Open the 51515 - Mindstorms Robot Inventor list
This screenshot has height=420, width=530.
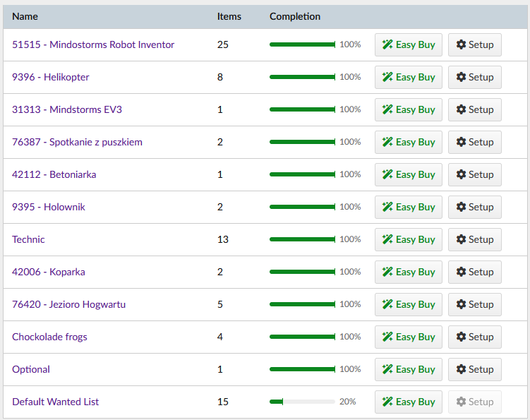[93, 44]
